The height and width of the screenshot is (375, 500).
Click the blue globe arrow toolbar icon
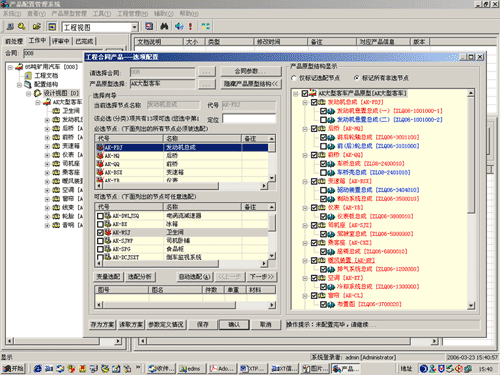point(179,26)
